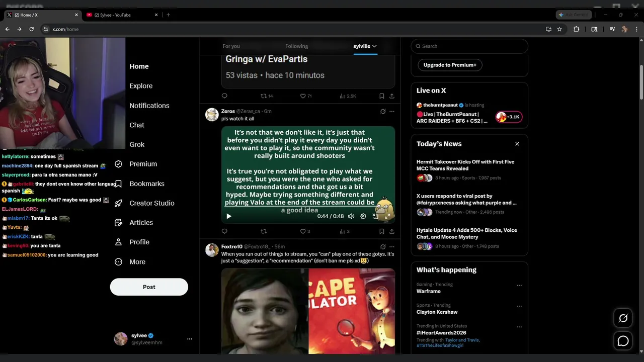Image resolution: width=644 pixels, height=362 pixels.
Task: Mute the video with speaker icon
Action: click(x=351, y=216)
